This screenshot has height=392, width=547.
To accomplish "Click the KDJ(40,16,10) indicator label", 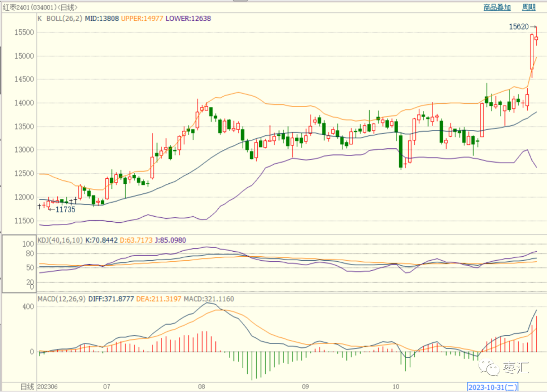I will click(60, 240).
